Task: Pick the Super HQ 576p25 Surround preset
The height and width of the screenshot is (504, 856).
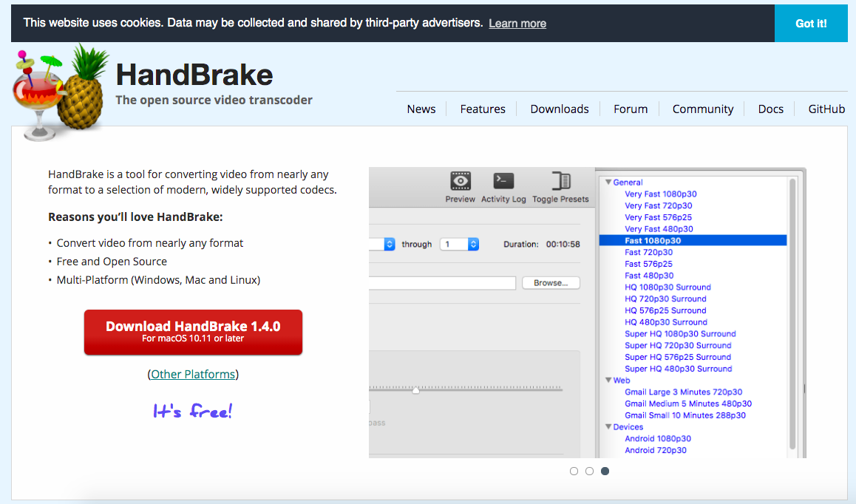Action: (x=678, y=357)
